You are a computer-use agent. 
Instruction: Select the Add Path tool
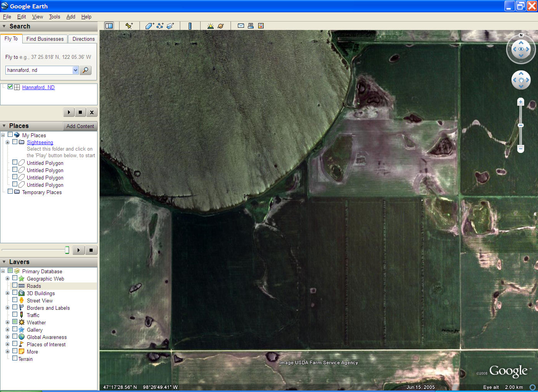point(160,26)
